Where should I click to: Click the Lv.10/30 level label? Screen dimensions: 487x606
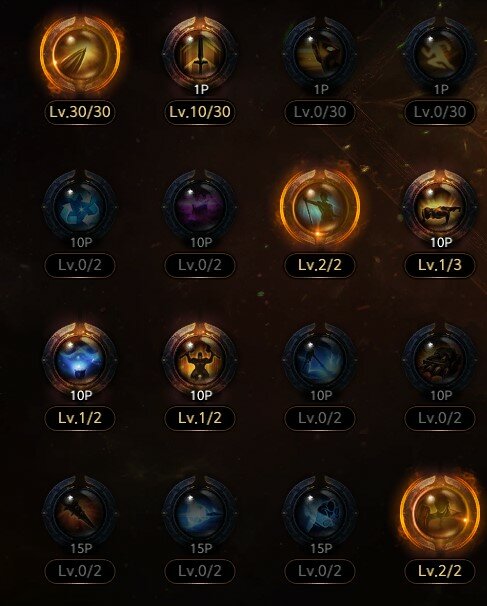click(x=200, y=112)
